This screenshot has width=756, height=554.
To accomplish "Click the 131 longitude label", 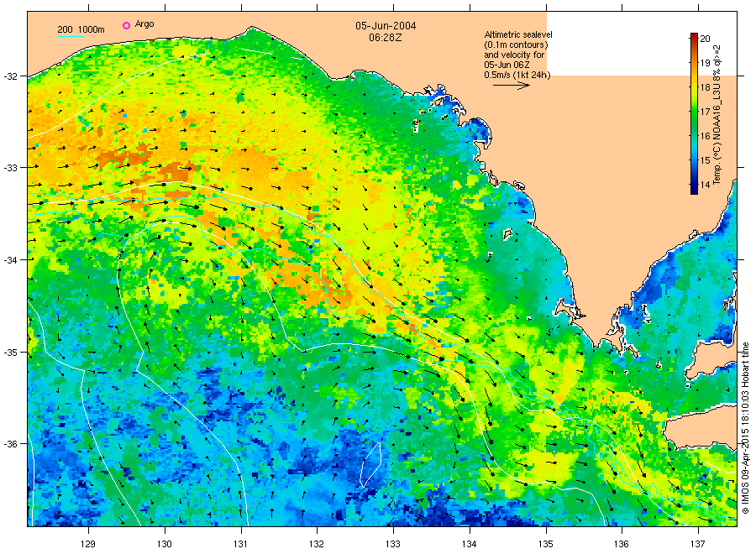I will click(x=240, y=545).
